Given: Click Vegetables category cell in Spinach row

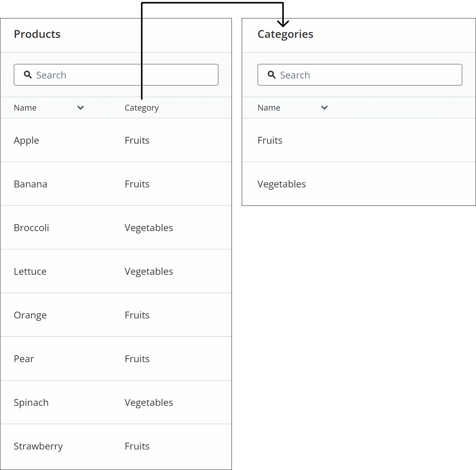Looking at the screenshot, I should (x=149, y=402).
